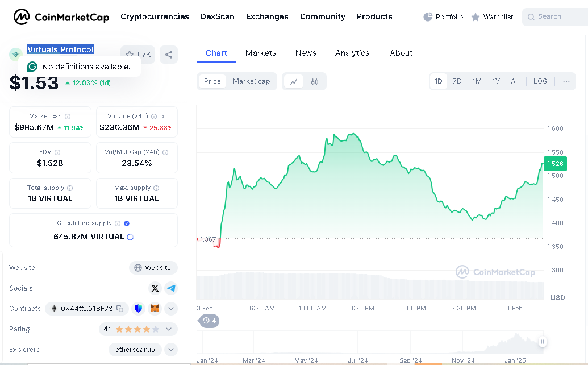Open the Community menu
The width and height of the screenshot is (588, 365).
tap(323, 17)
